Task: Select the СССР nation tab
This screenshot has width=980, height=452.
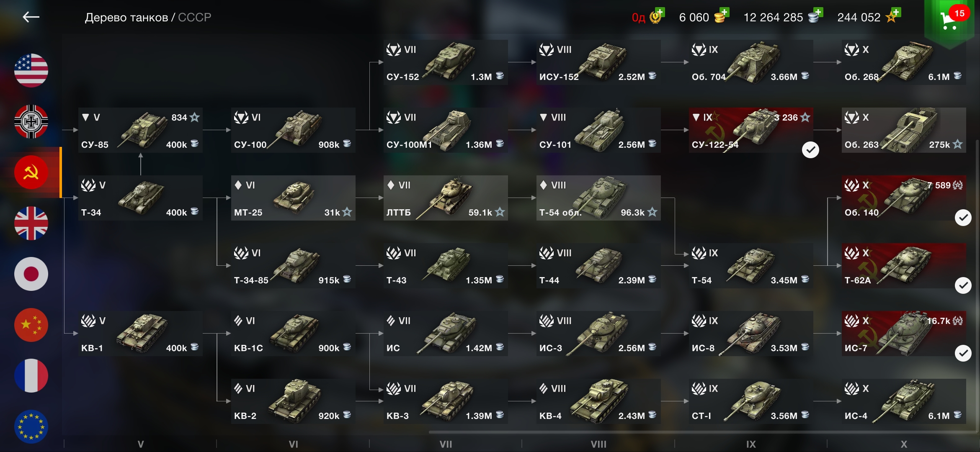Action: tap(31, 172)
